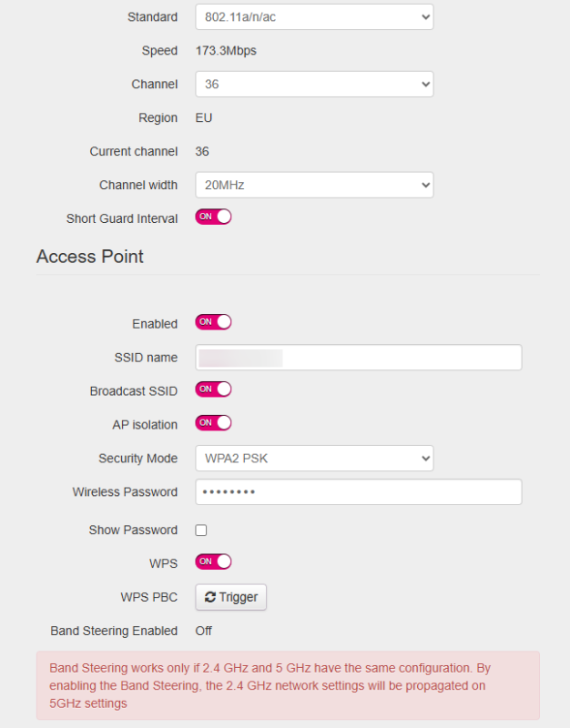Switch off AP isolation
The image size is (570, 728).
pyautogui.click(x=213, y=423)
